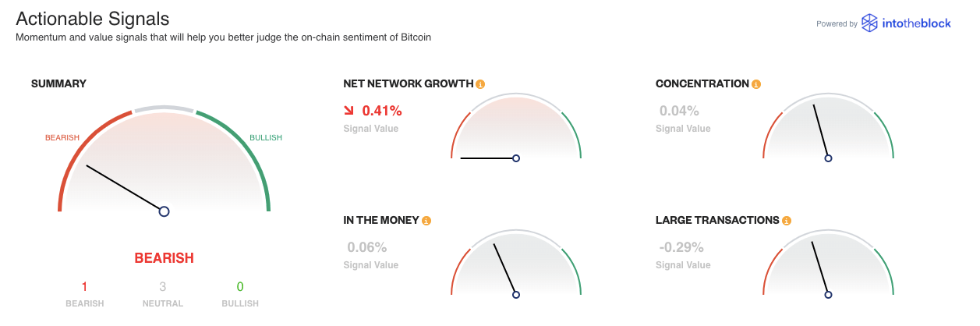
Task: Select the Neutral count of 3
Action: (x=163, y=287)
